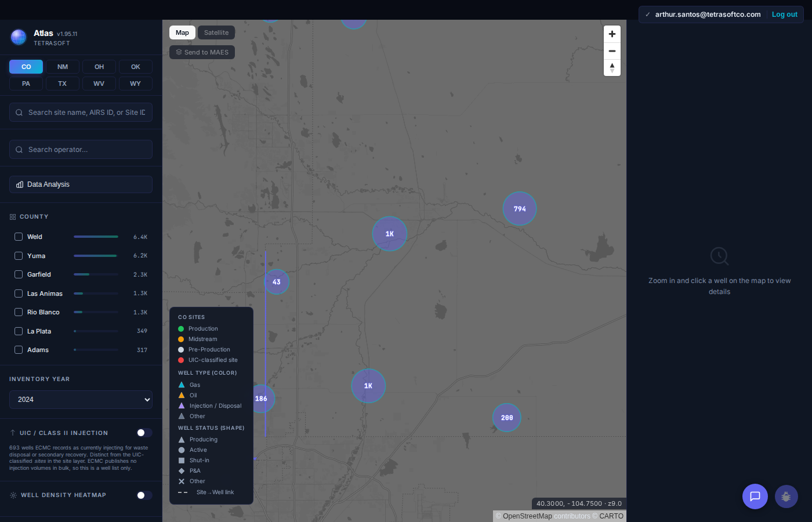The width and height of the screenshot is (812, 522).
Task: Open Data Analysis
Action: click(x=81, y=184)
